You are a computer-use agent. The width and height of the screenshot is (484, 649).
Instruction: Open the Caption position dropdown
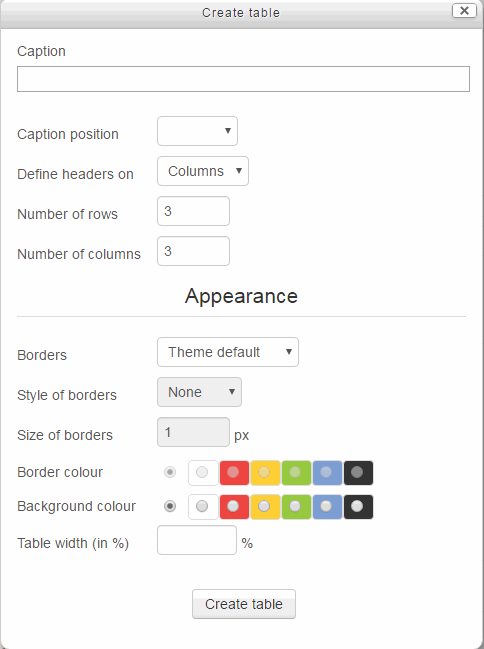tap(197, 131)
